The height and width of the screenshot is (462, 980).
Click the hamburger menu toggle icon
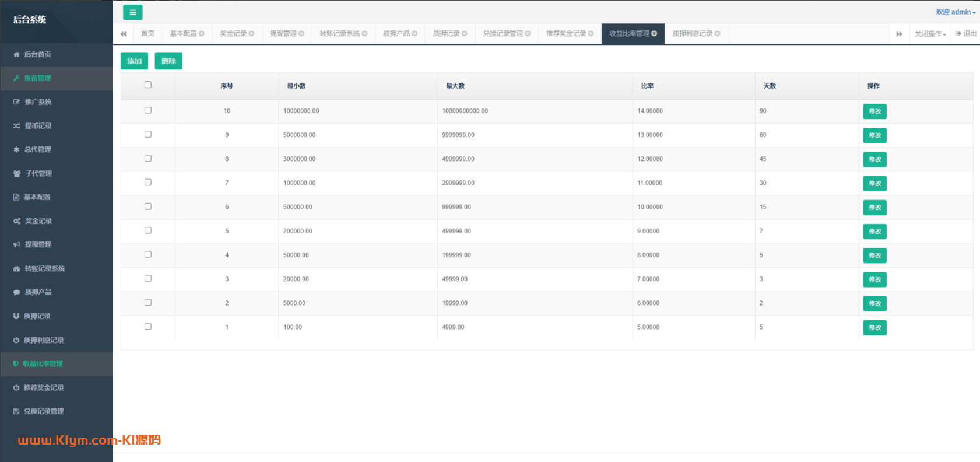click(132, 12)
